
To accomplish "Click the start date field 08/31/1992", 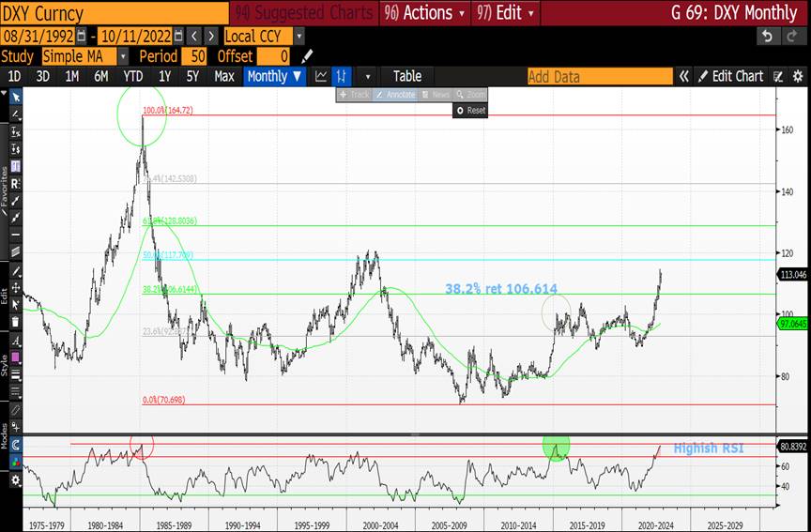I will (x=38, y=37).
